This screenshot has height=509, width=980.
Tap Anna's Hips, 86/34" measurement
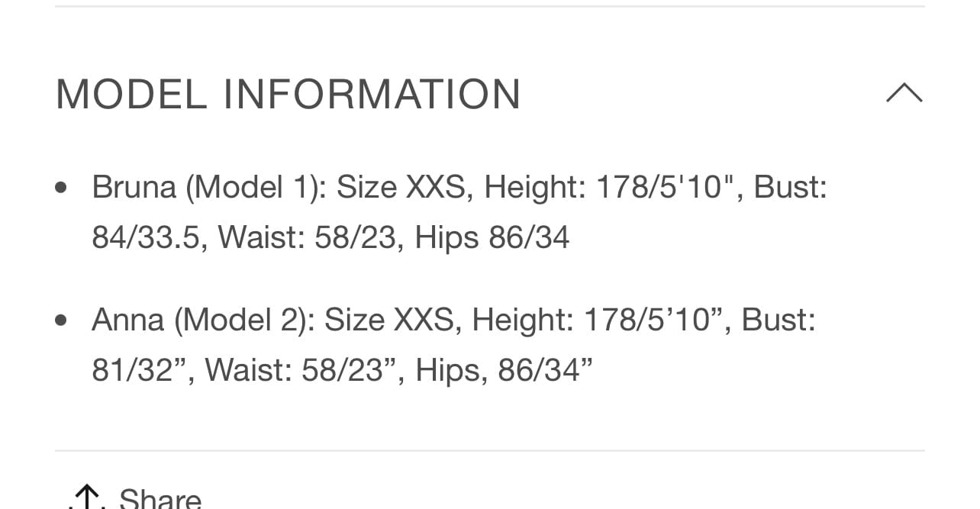[x=505, y=370]
